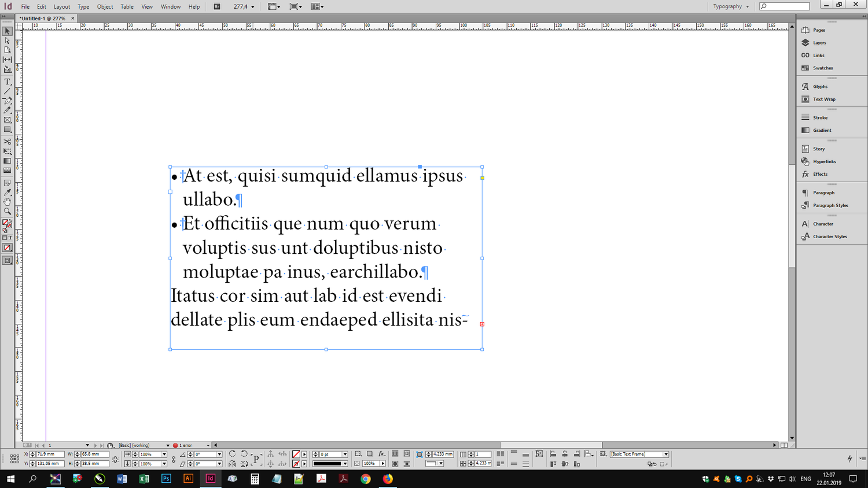Select the Direct Selection tool
The height and width of the screenshot is (488, 868).
pyautogui.click(x=7, y=40)
